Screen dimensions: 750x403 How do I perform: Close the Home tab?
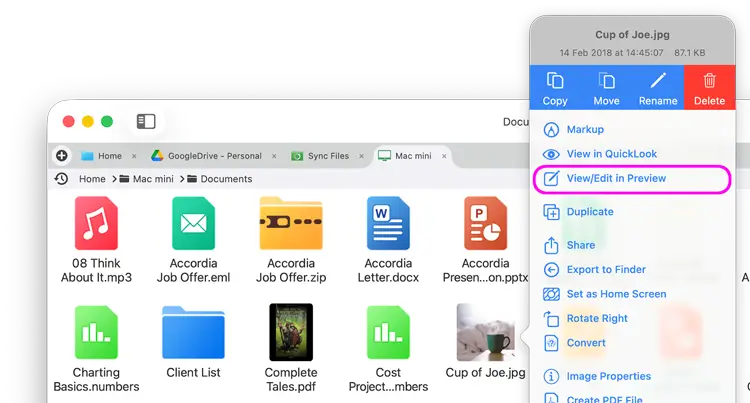(134, 156)
